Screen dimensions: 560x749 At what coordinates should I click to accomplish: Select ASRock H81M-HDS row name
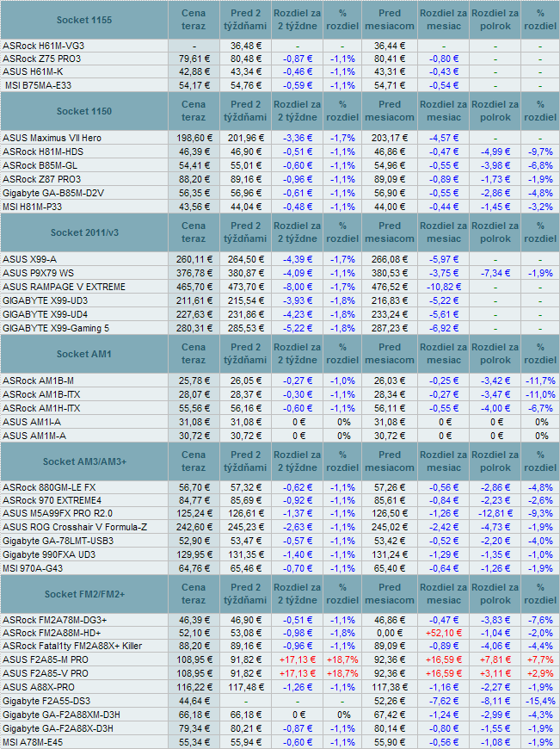43,152
